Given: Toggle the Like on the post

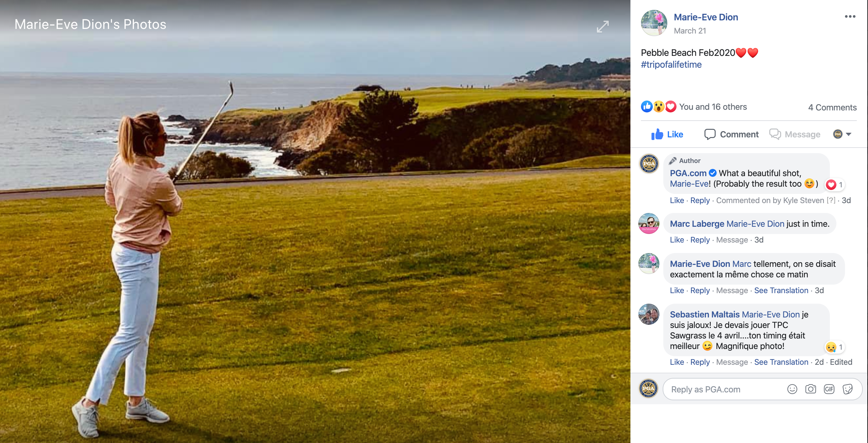Looking at the screenshot, I should (x=667, y=134).
